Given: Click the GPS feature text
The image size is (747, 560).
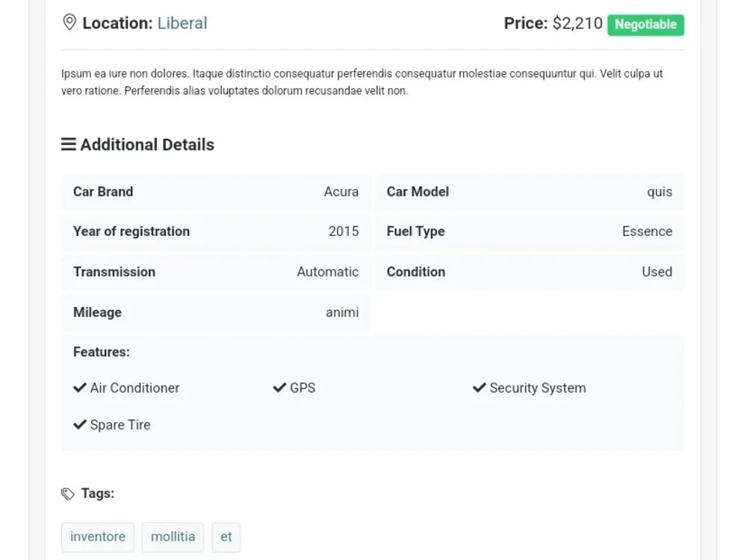Looking at the screenshot, I should click(x=303, y=388).
